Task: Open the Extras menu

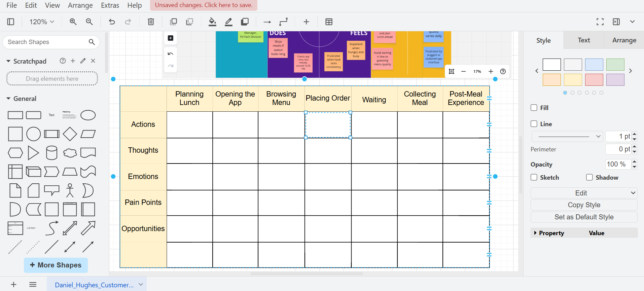Action: click(x=110, y=5)
